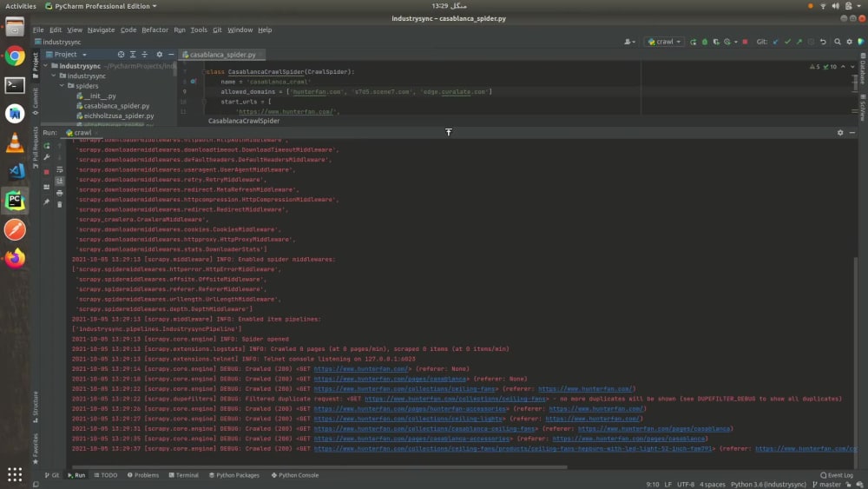Screen dimensions: 868x489
Task: Open the master Git branch selector
Action: pos(826,484)
